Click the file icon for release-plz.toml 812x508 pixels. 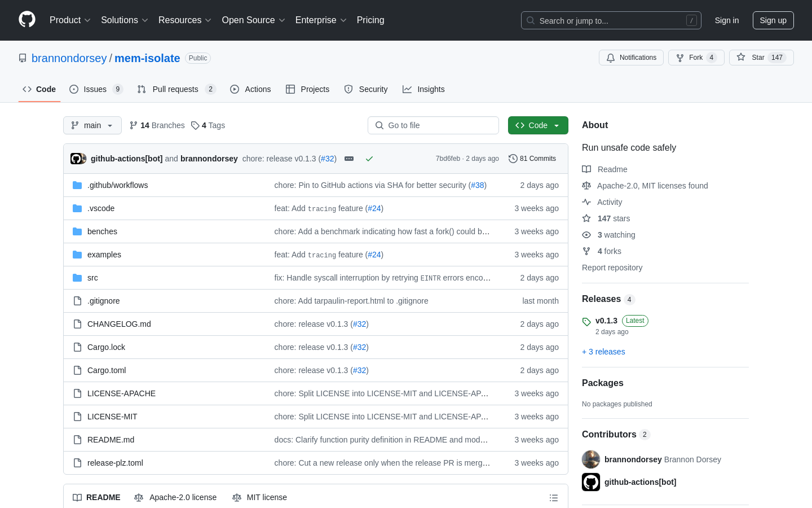tap(77, 463)
